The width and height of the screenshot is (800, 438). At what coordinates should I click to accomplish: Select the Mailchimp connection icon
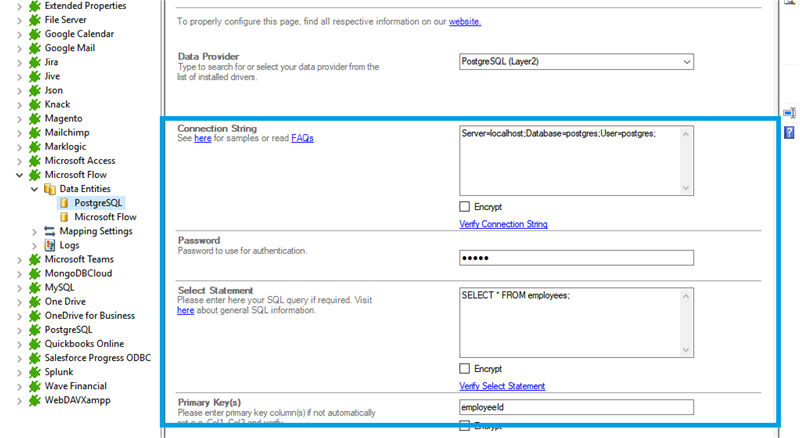click(35, 132)
